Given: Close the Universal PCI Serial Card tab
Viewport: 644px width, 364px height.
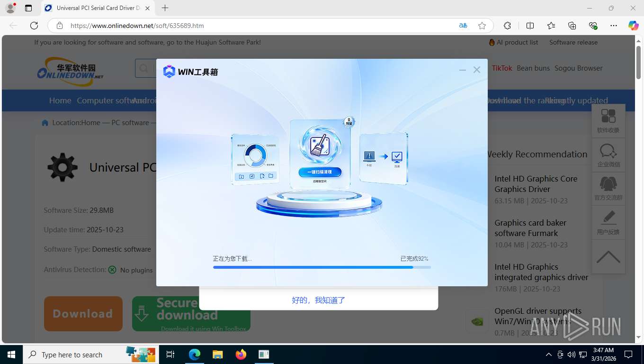Looking at the screenshot, I should pyautogui.click(x=148, y=8).
